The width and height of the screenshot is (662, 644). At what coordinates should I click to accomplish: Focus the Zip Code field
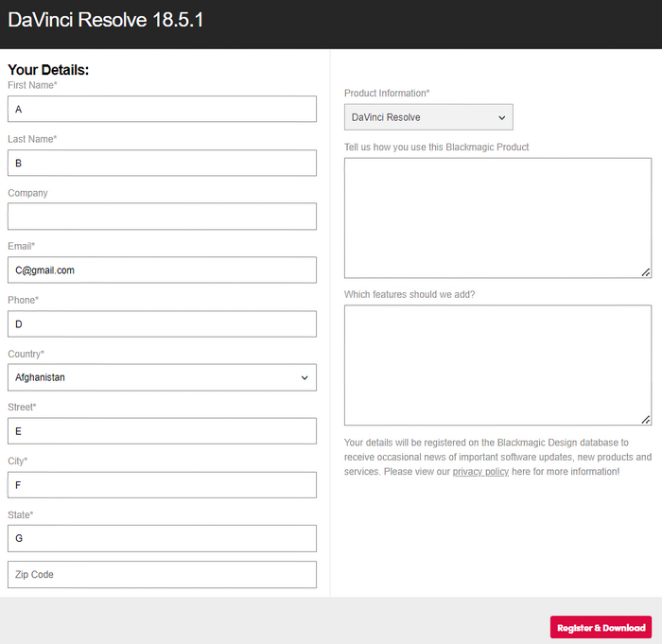pos(162,574)
